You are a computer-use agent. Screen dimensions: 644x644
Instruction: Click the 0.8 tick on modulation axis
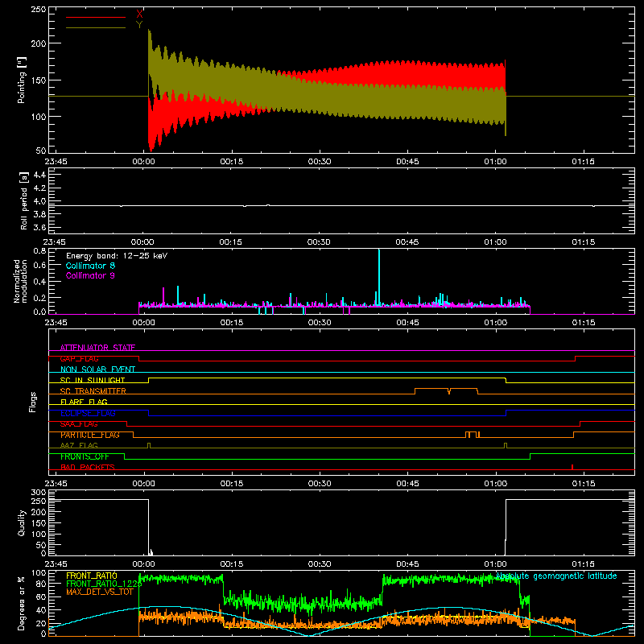tap(39, 250)
